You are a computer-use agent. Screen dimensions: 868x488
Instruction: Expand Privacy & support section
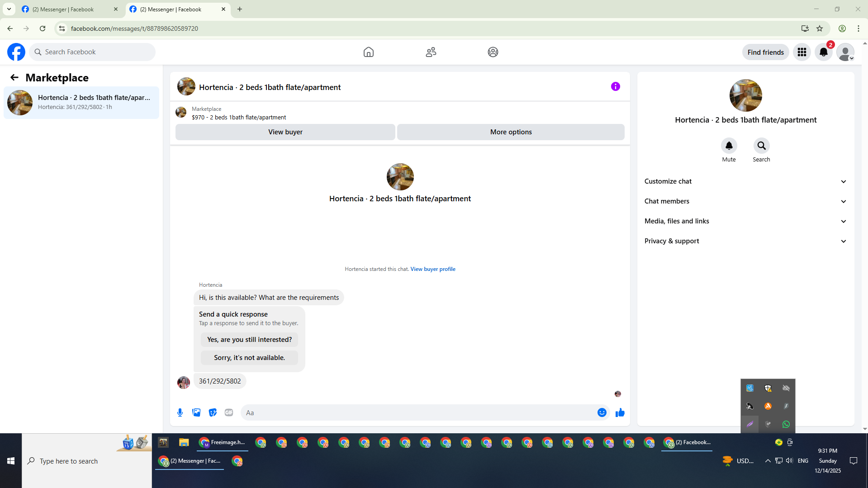click(x=745, y=241)
